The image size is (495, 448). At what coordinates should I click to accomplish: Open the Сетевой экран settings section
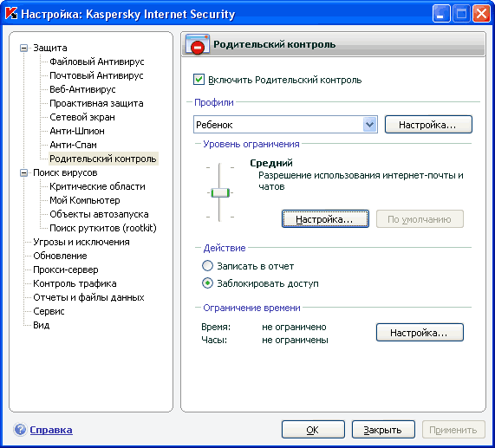[x=82, y=117]
